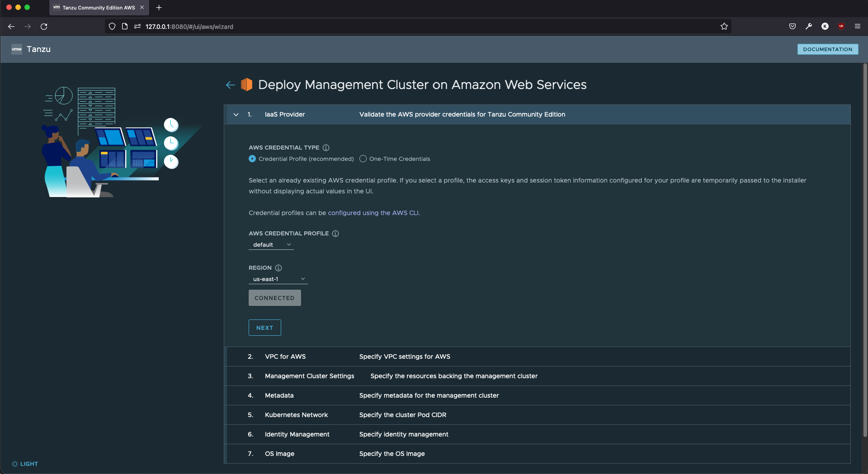
Task: Click the CONNECTED button
Action: pyautogui.click(x=275, y=298)
